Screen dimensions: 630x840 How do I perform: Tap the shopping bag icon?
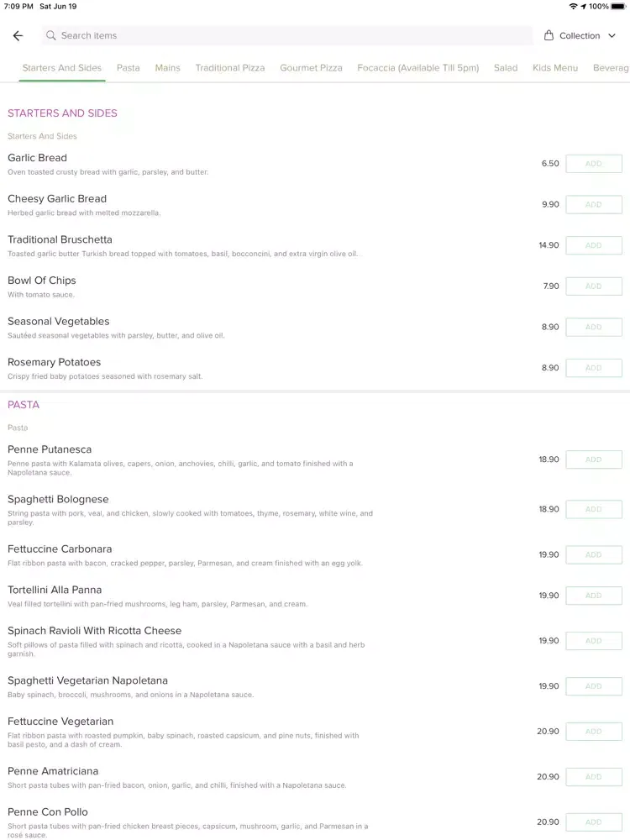pyautogui.click(x=549, y=35)
